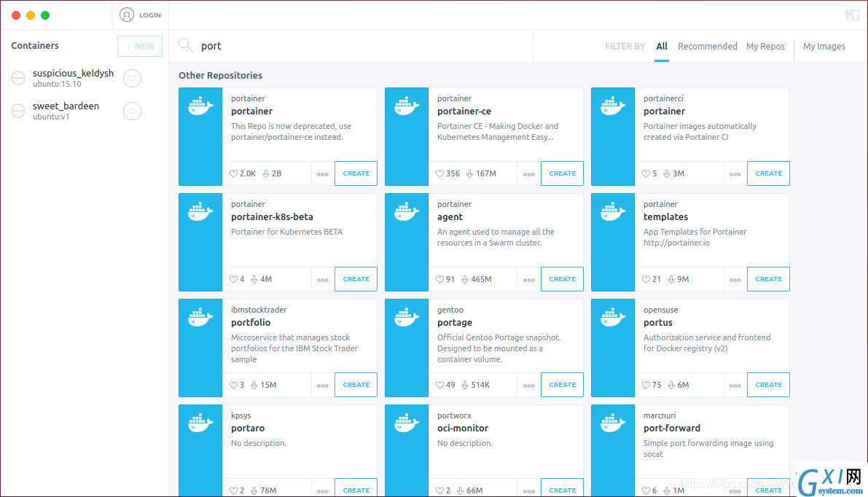The width and height of the screenshot is (868, 497).
Task: Click the 'portainer-k8s-beta' repository name
Action: [x=272, y=217]
